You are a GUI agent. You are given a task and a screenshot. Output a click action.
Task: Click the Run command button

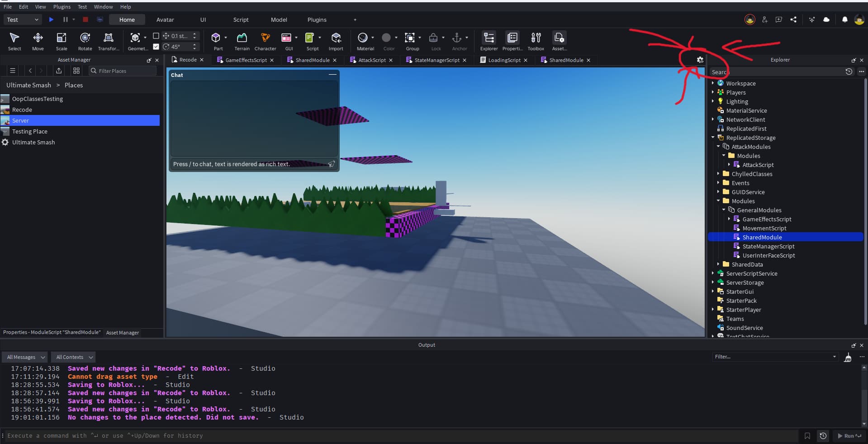click(x=849, y=436)
